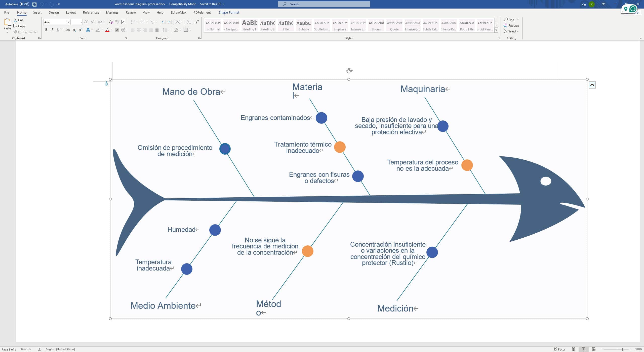Click the Sort paragraph icon
This screenshot has height=352, width=644.
point(189,22)
